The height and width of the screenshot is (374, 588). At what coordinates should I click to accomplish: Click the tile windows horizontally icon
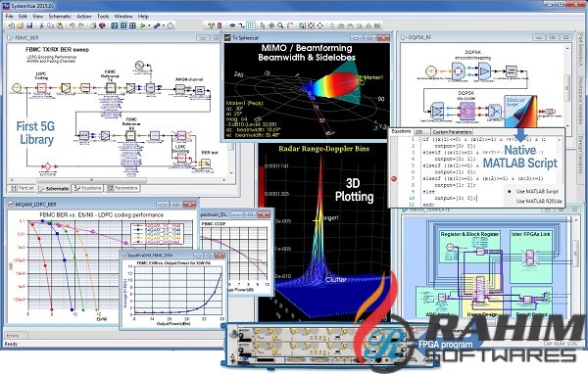(x=115, y=25)
